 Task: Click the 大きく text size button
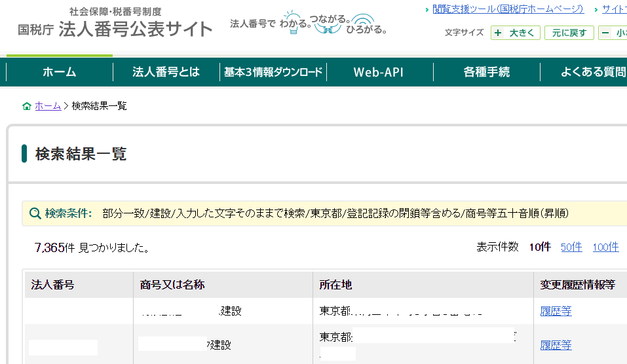516,33
